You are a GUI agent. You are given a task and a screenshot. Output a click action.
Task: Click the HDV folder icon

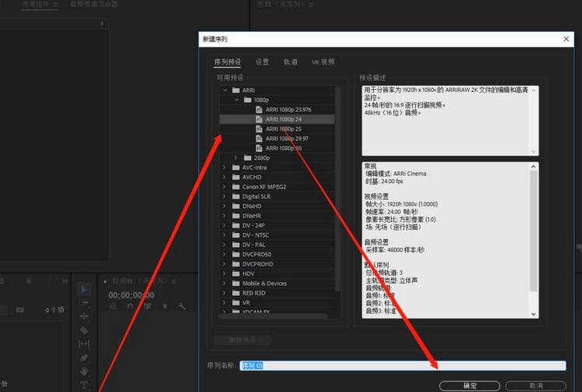236,274
